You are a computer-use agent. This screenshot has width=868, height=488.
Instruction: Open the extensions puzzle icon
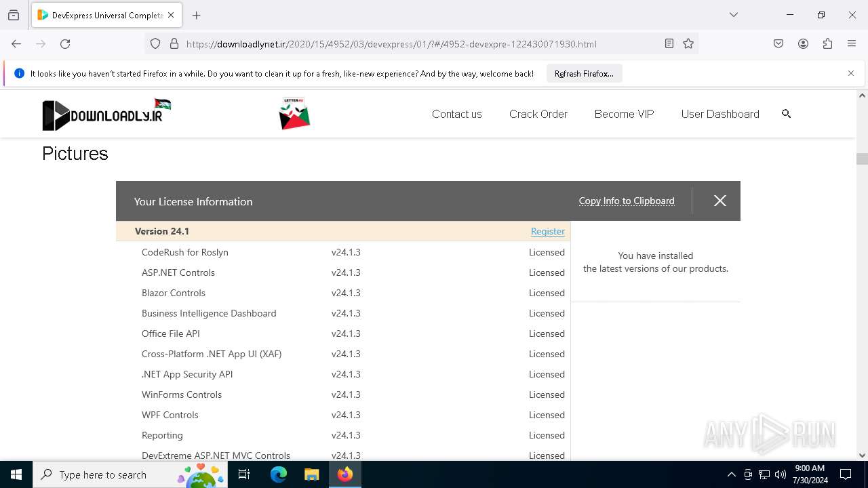(x=827, y=44)
